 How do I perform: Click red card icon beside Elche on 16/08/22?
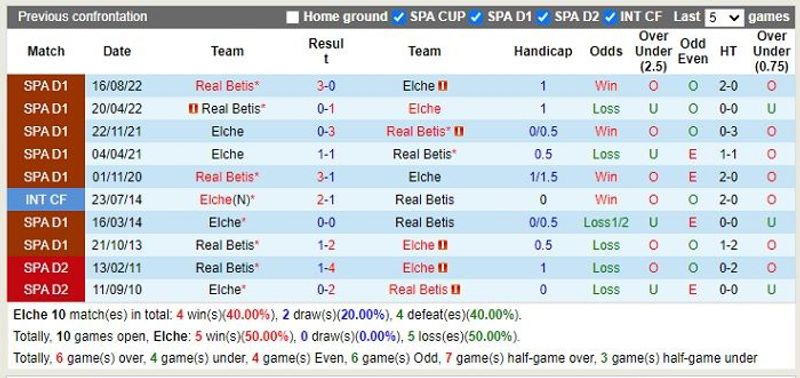click(x=442, y=86)
